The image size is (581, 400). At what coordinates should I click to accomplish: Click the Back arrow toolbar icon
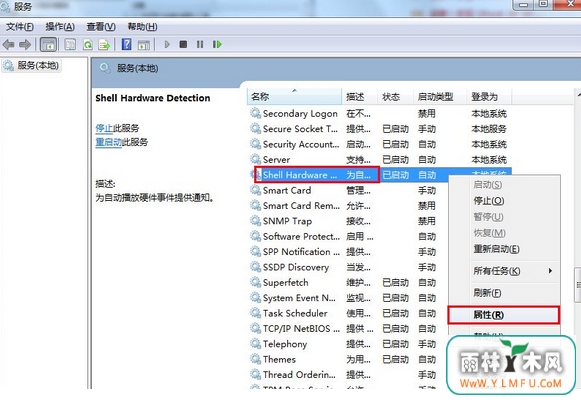9,45
